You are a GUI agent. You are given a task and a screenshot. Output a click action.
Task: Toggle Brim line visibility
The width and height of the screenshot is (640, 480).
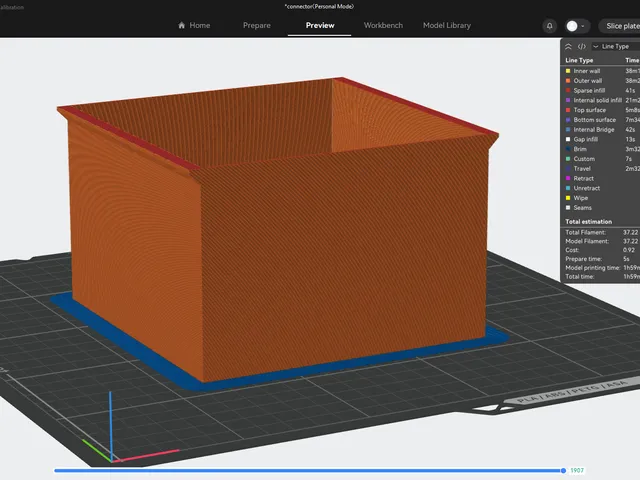tap(602, 149)
